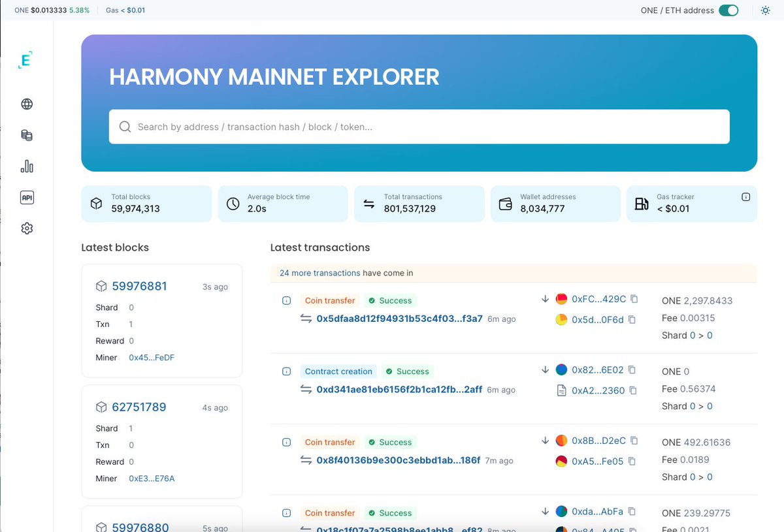Open sender address 0x82...6E02

(597, 369)
